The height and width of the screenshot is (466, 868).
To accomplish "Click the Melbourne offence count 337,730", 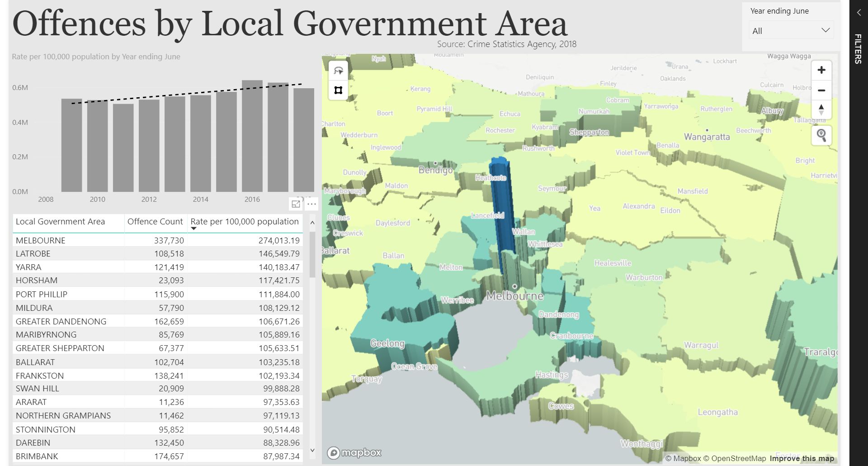I will tap(169, 241).
